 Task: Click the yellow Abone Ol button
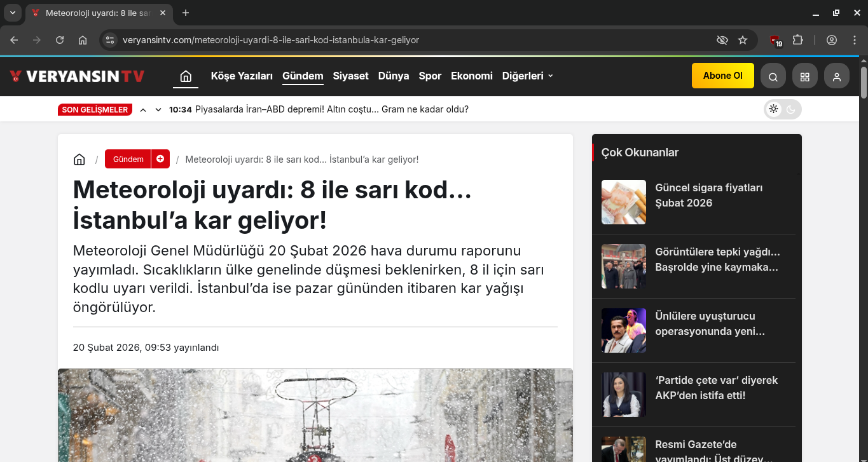(722, 75)
